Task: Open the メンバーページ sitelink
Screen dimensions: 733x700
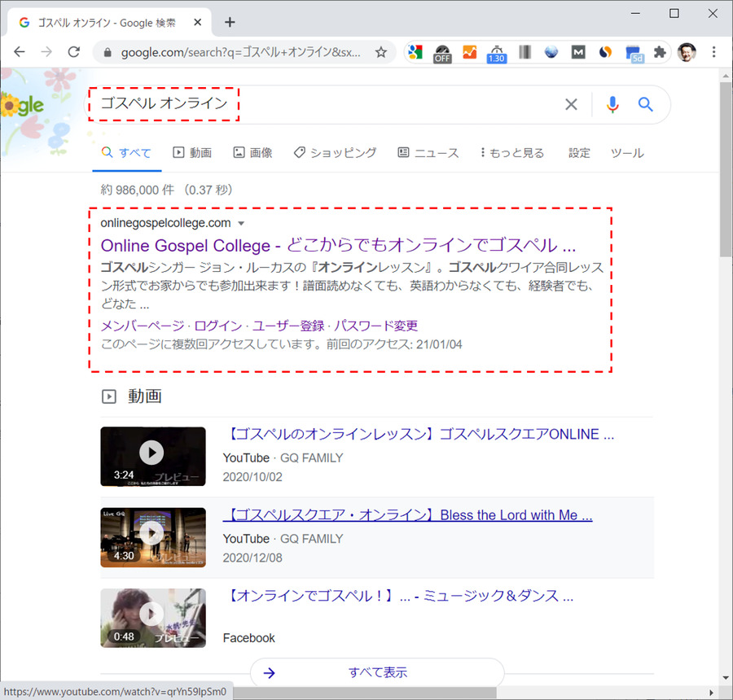Action: point(143,326)
